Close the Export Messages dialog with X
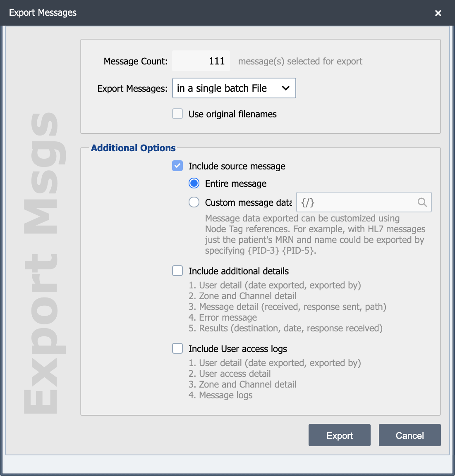 pyautogui.click(x=438, y=13)
